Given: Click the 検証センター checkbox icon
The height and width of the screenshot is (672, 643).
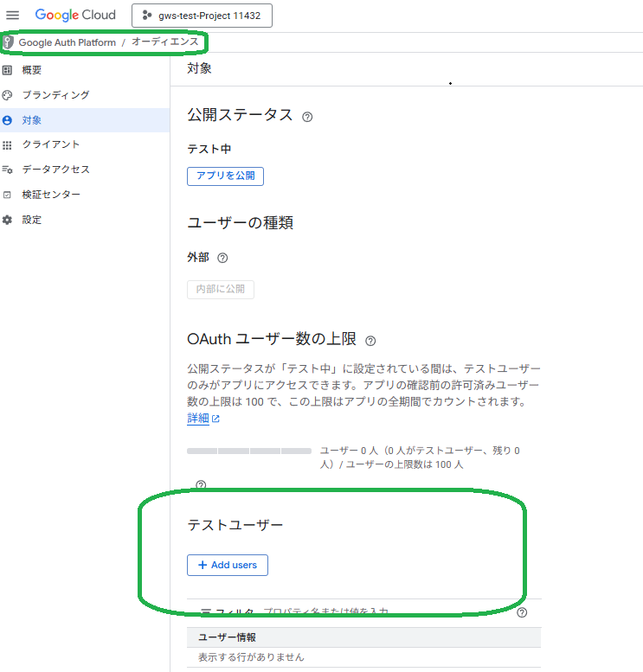Looking at the screenshot, I should (x=8, y=195).
